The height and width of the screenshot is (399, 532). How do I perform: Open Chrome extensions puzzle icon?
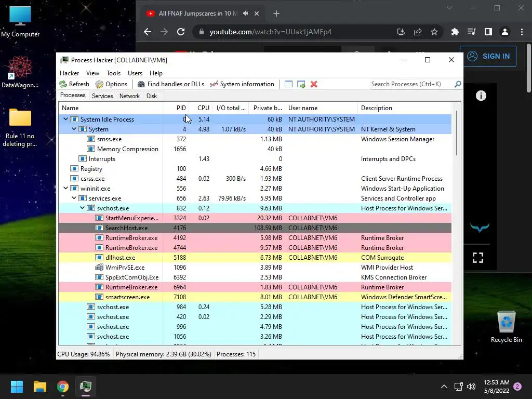[455, 32]
